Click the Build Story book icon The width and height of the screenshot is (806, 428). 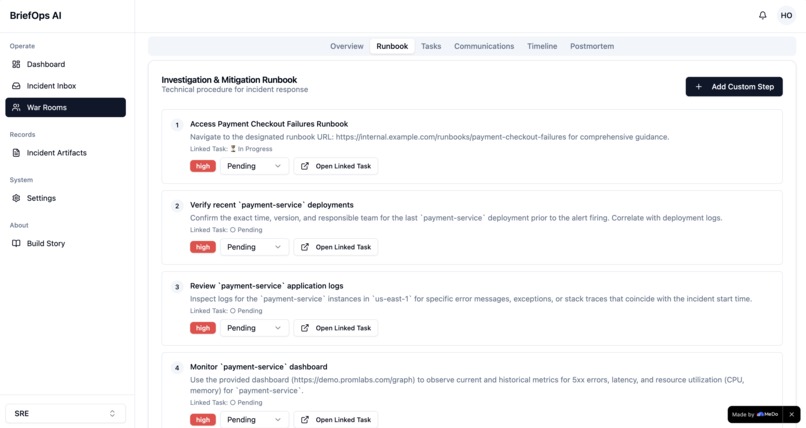click(x=16, y=243)
